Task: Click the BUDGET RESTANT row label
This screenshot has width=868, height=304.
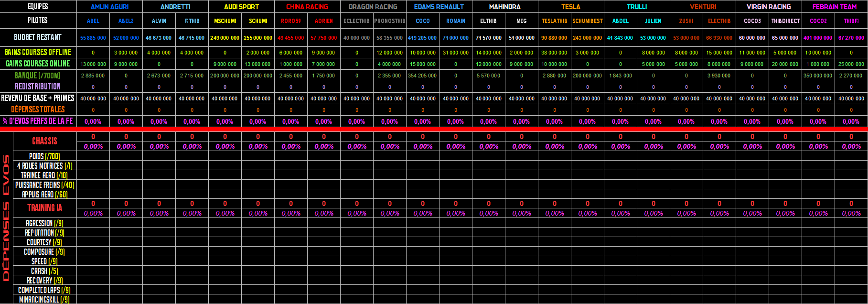Action: pyautogui.click(x=38, y=37)
